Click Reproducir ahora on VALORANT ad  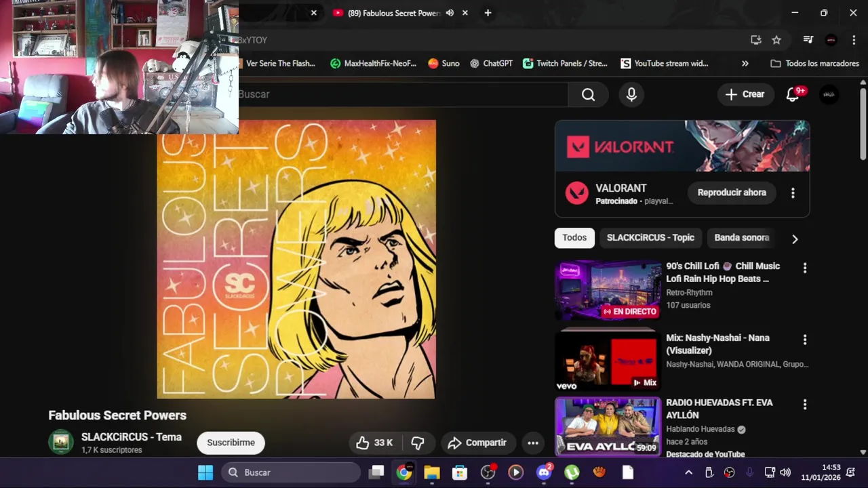(732, 192)
